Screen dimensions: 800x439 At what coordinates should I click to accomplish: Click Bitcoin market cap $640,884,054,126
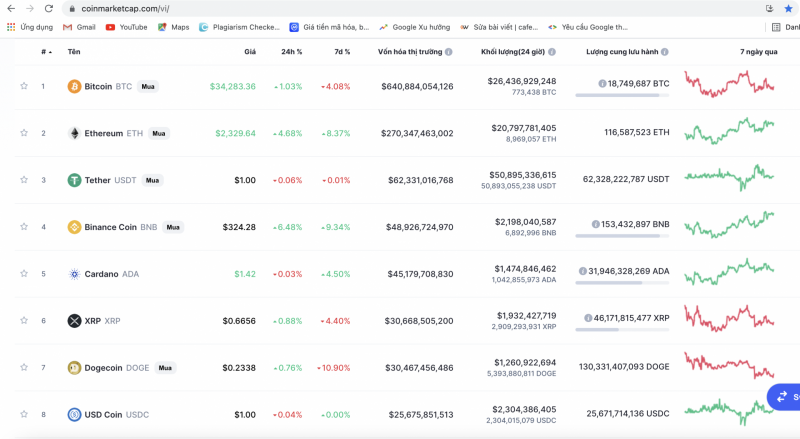pos(417,87)
